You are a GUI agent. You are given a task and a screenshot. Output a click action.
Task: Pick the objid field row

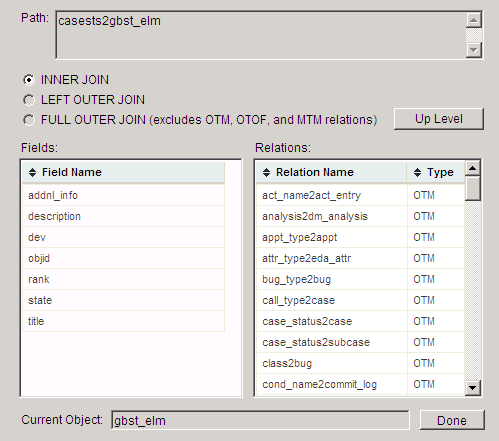(123, 258)
